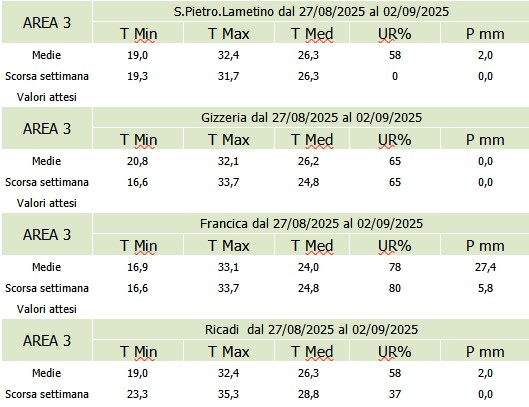Screen dimensions: 529x407
Task: Click the Ricadi Scorsa settimana UR% value 37
Action: 395,394
